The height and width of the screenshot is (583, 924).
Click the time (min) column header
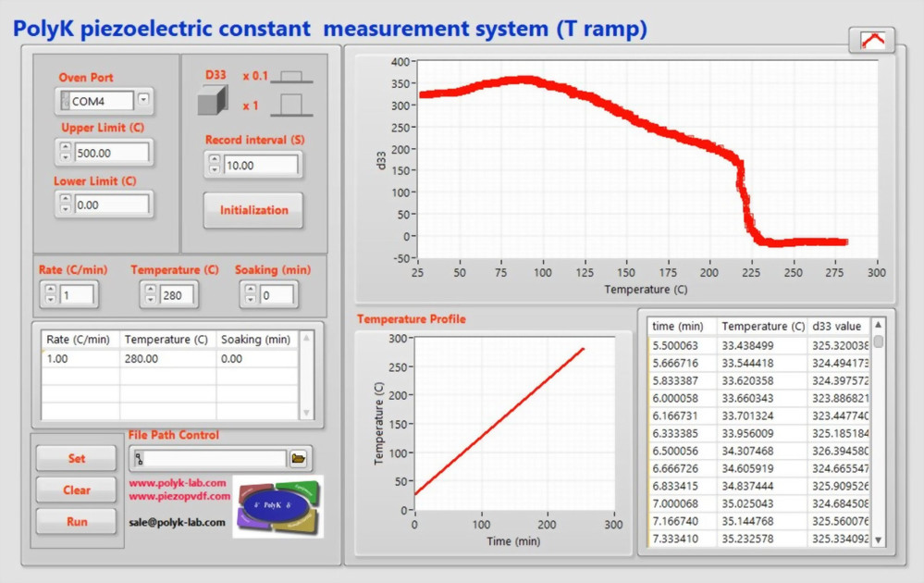[683, 326]
